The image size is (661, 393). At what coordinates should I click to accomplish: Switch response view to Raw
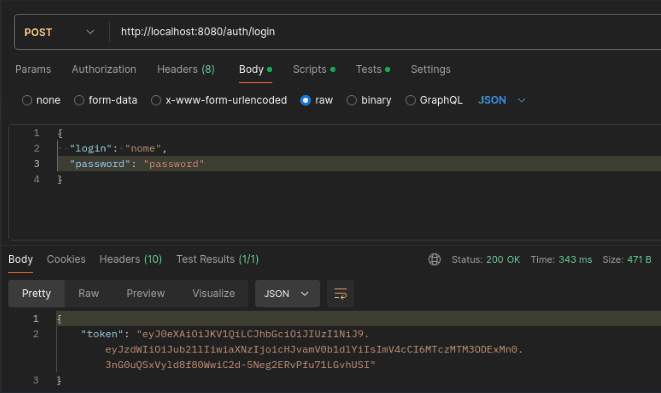(89, 293)
